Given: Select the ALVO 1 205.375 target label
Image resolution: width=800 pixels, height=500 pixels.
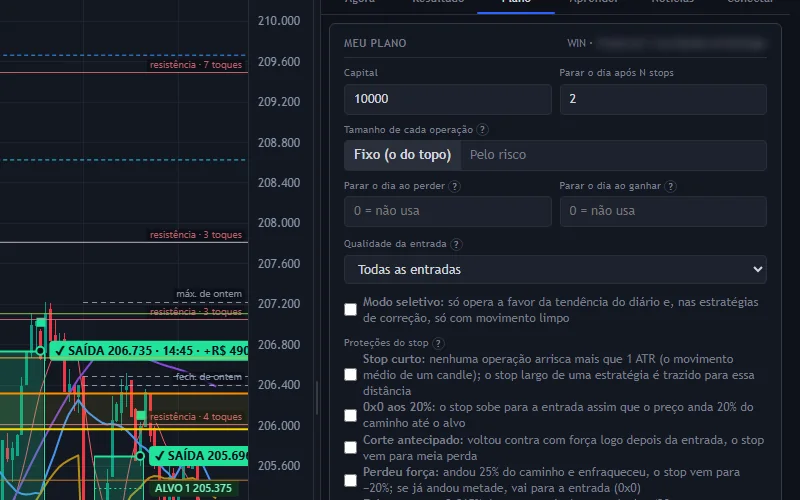Looking at the screenshot, I should tap(193, 488).
